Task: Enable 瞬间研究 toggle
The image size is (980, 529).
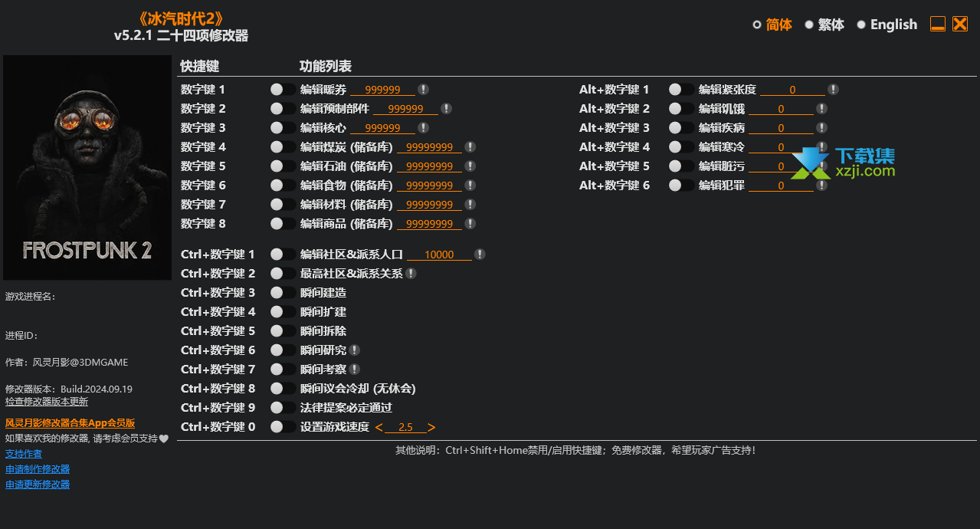Action: 283,350
